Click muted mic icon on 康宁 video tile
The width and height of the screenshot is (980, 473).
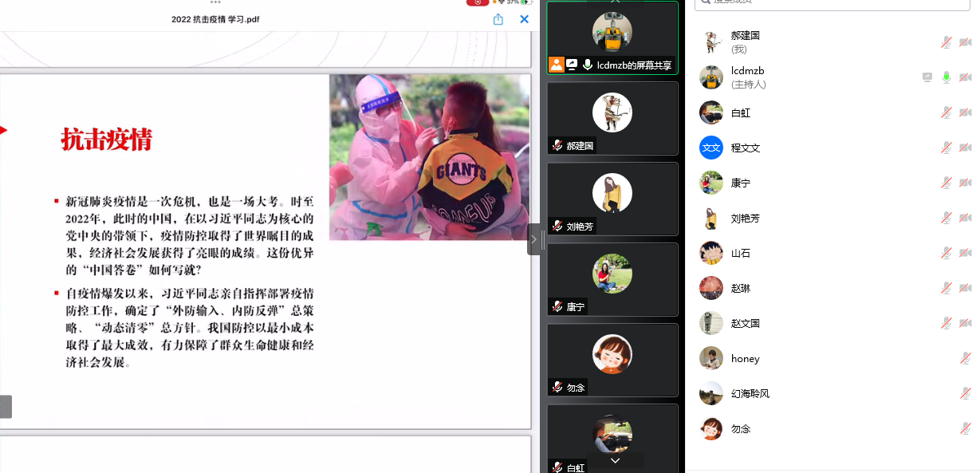point(557,306)
